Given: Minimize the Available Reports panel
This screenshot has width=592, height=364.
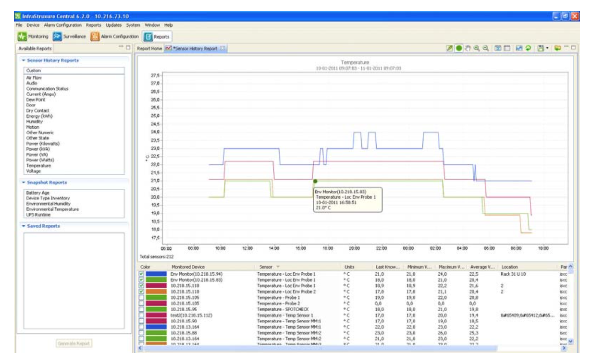Looking at the screenshot, I should (121, 48).
